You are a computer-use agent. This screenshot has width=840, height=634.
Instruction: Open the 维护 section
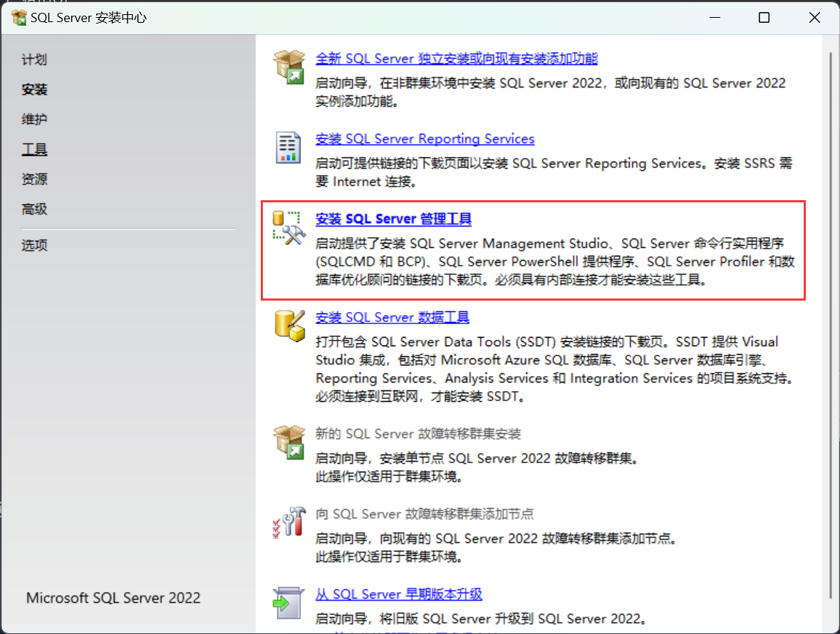34,120
